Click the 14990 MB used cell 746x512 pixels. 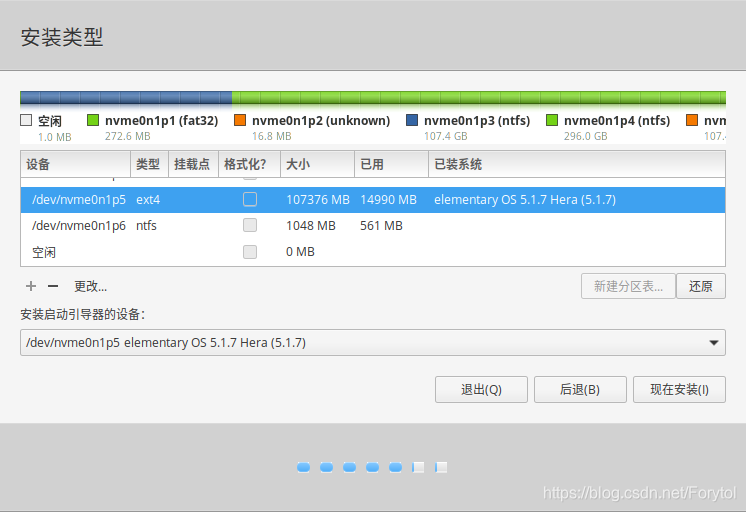tap(388, 200)
